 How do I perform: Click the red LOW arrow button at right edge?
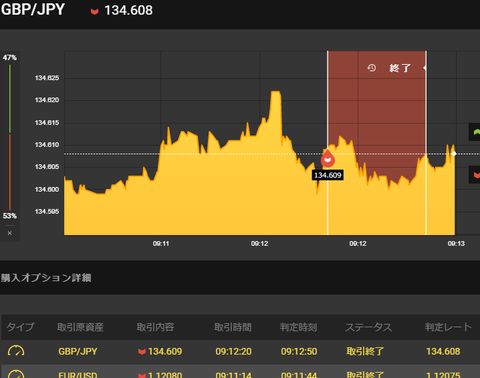point(475,175)
